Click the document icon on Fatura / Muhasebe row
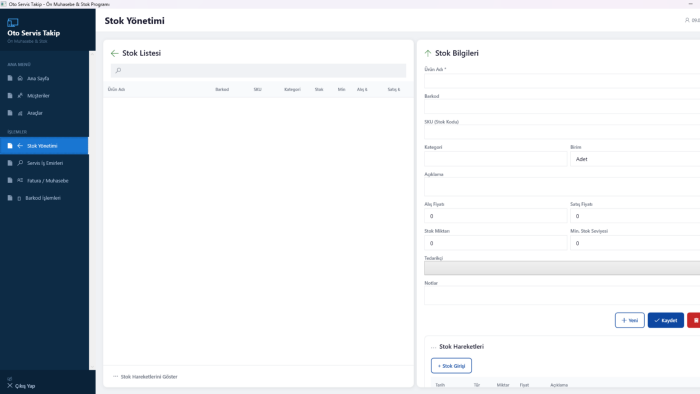 (x=10, y=180)
